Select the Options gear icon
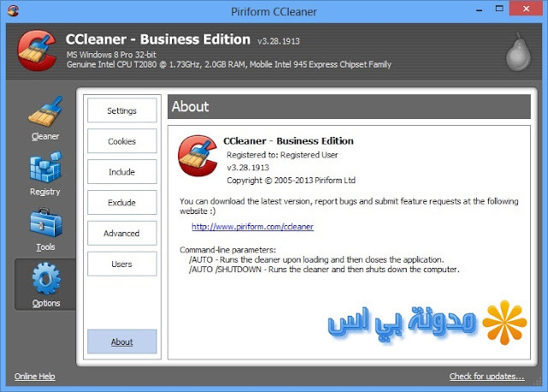The width and height of the screenshot is (548, 392). (x=46, y=278)
